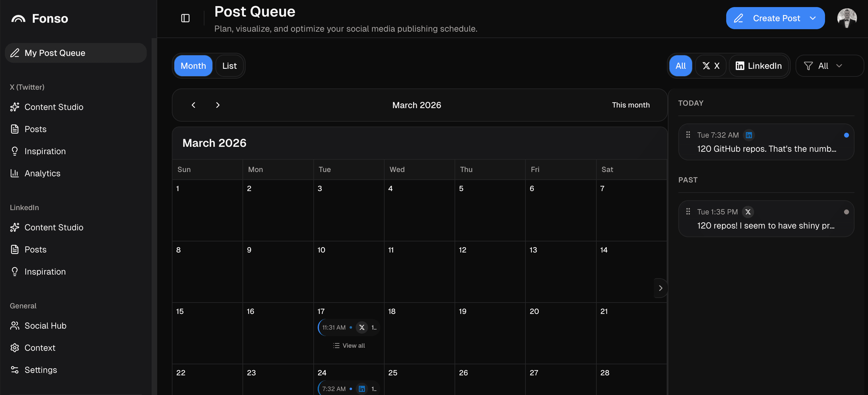868x395 pixels.
Task: Click the X icon in March 17 post chip
Action: point(362,327)
